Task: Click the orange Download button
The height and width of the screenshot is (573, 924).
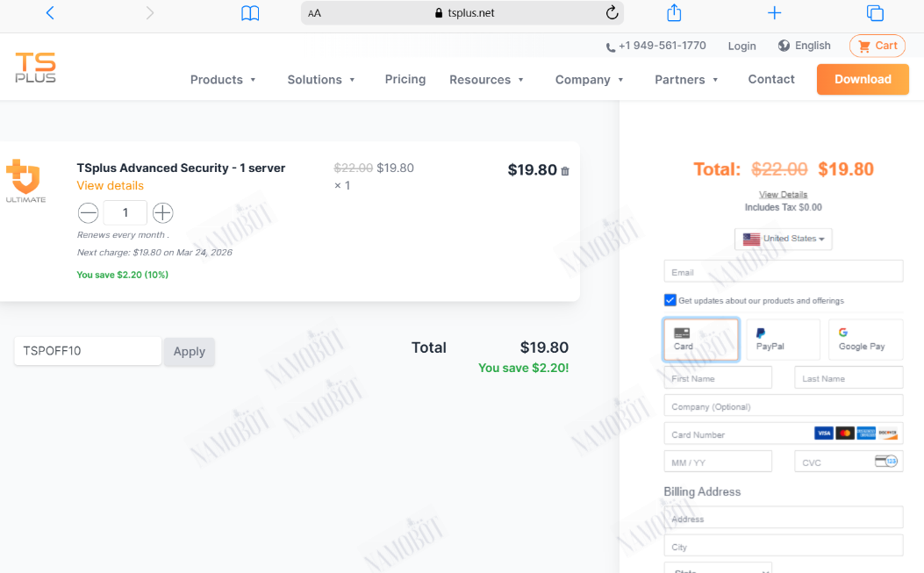Action: tap(863, 79)
